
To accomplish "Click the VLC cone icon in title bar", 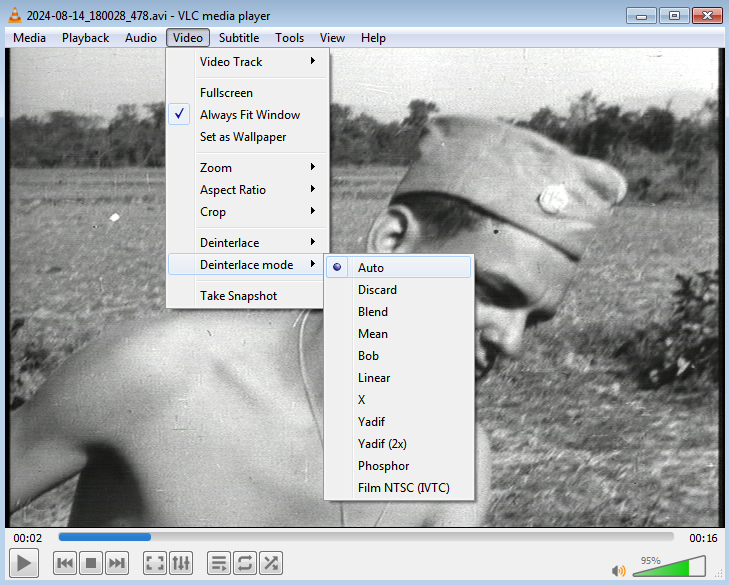I will click(15, 15).
